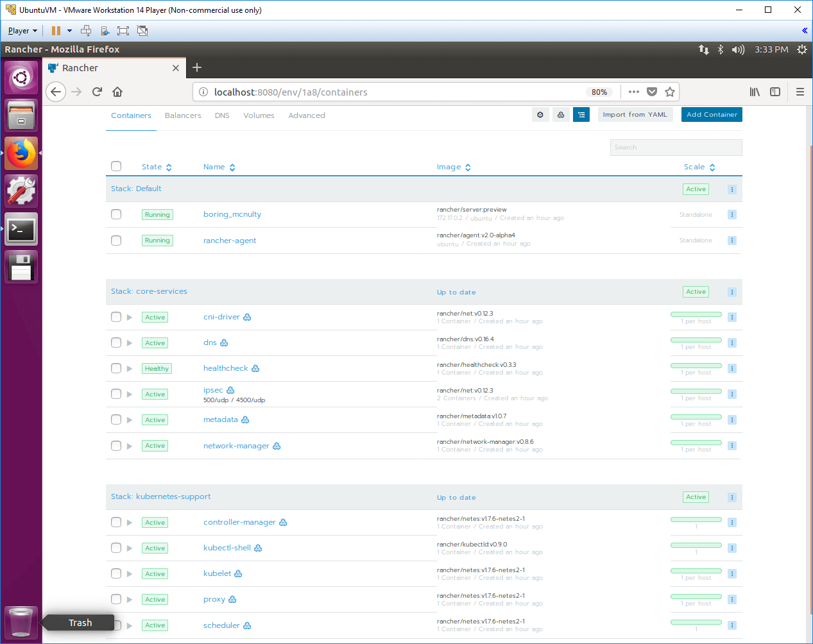Open the rancher-agent container link

[x=230, y=241]
